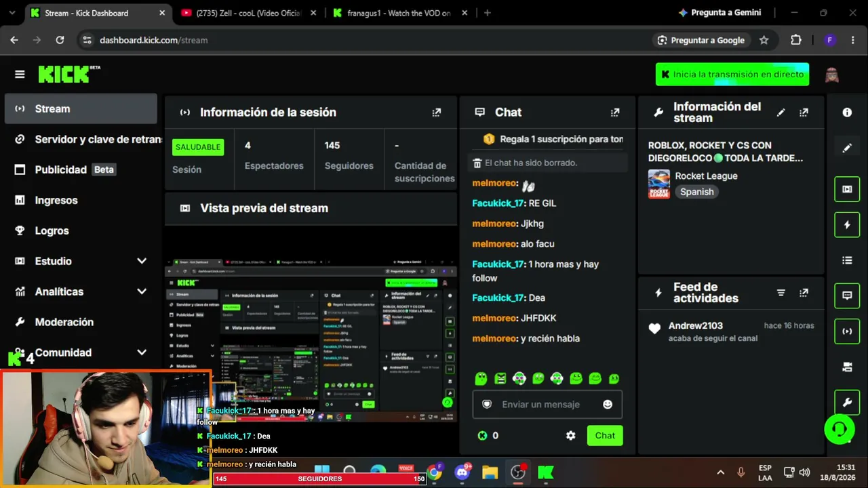Toggle the stream info wrench icon in right sidebar
Viewport: 868px width, 488px height.
coord(847,403)
